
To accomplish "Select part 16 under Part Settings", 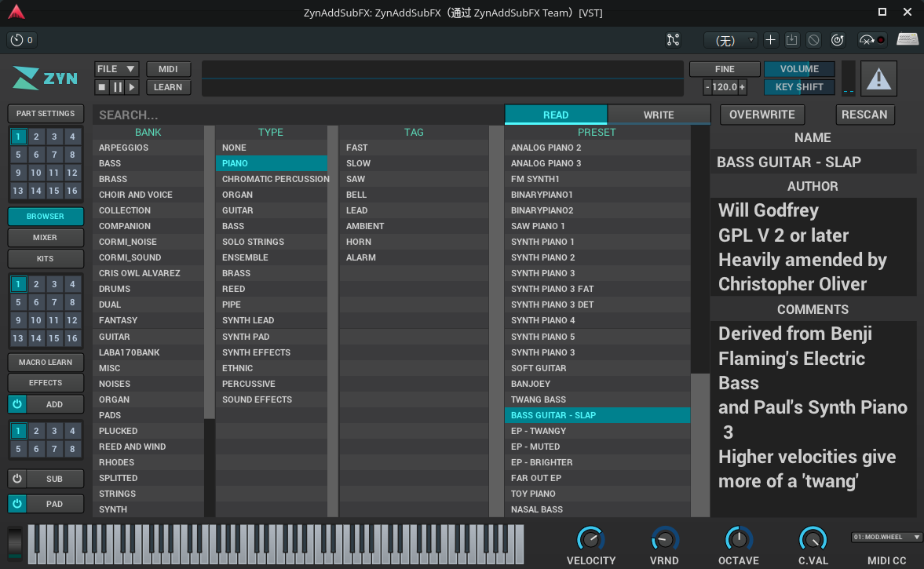I will 72,191.
